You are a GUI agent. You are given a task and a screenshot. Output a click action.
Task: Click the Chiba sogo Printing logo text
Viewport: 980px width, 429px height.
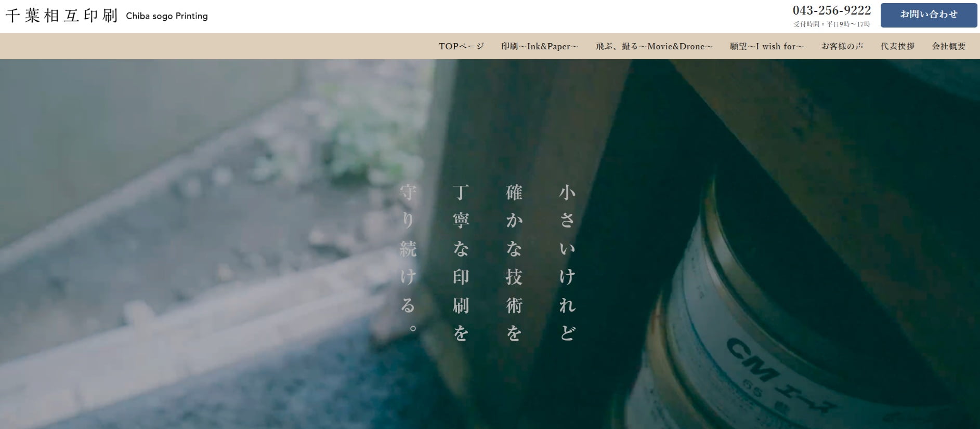(x=167, y=16)
